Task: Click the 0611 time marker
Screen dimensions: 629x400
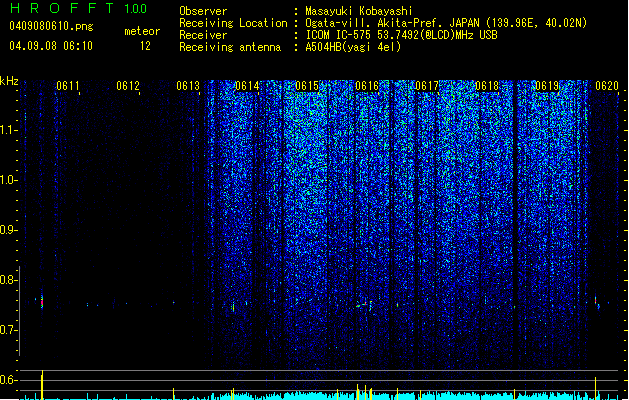Action: click(68, 86)
